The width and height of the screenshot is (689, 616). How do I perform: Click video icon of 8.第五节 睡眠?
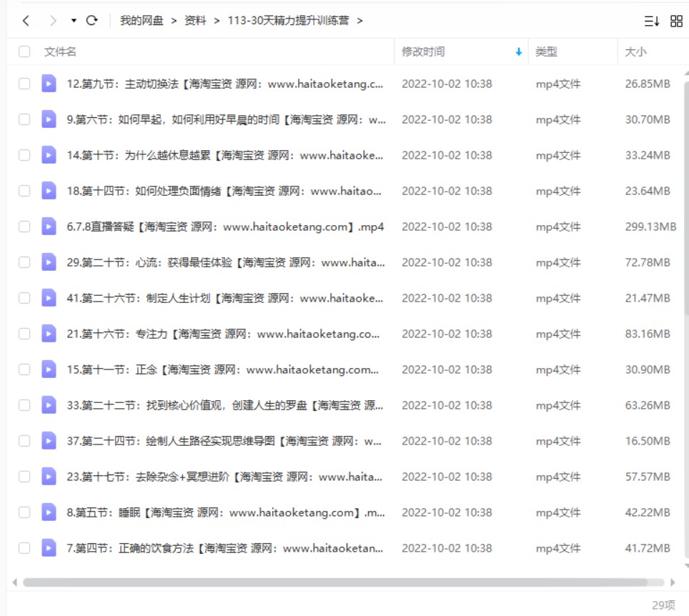(49, 512)
